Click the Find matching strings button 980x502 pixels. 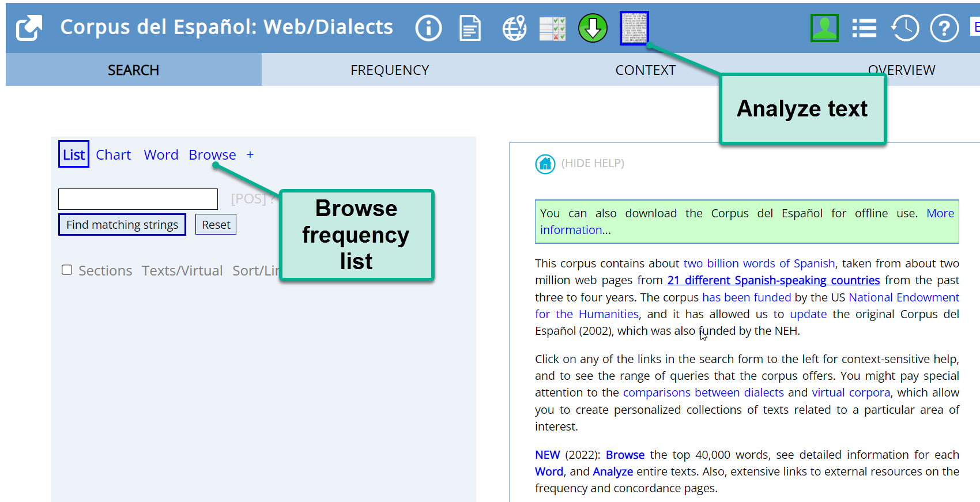coord(122,225)
